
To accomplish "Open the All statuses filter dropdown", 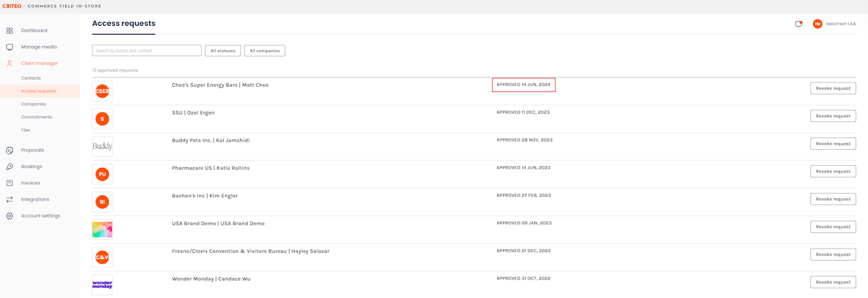I will [x=222, y=51].
